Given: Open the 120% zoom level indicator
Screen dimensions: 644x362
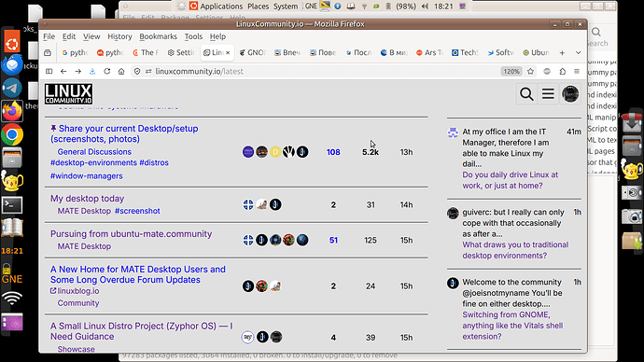Looking at the screenshot, I should pyautogui.click(x=511, y=72).
